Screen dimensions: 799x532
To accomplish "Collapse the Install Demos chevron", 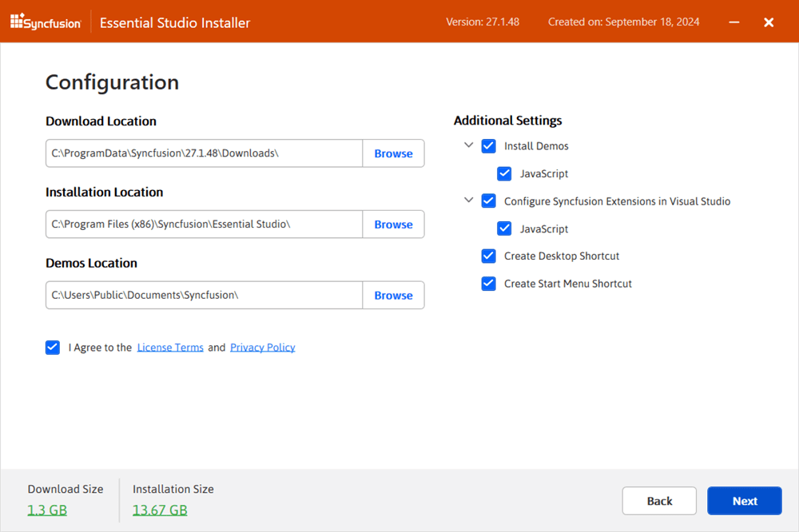I will (x=469, y=145).
